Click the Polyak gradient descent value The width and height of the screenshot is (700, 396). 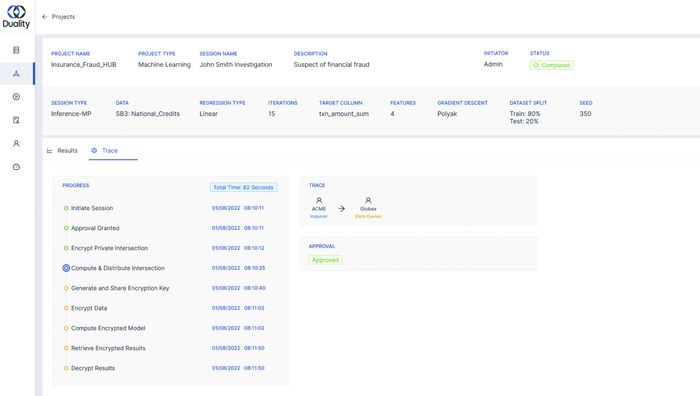coord(447,114)
